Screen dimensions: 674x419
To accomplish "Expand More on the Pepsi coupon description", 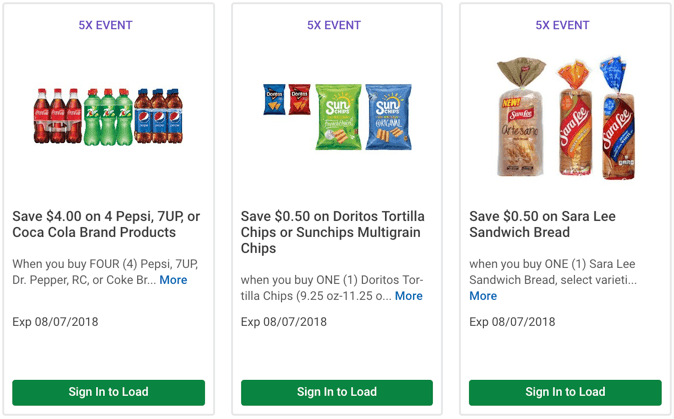I will tap(173, 280).
